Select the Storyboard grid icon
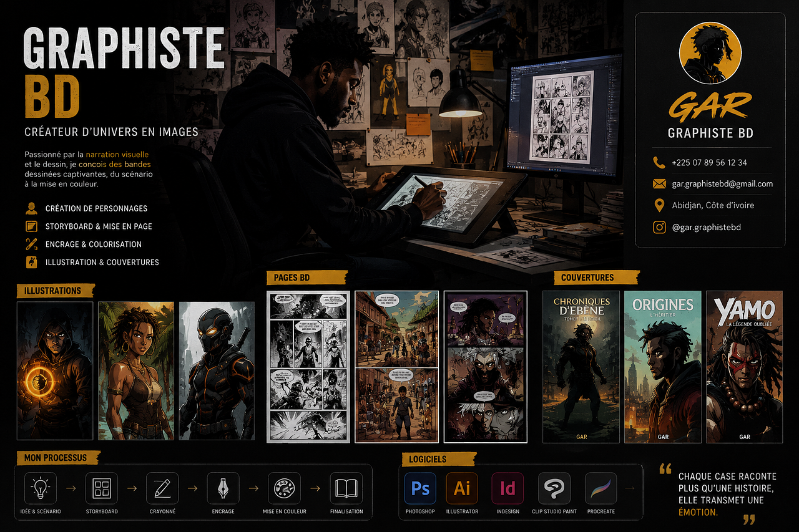 pos(102,488)
